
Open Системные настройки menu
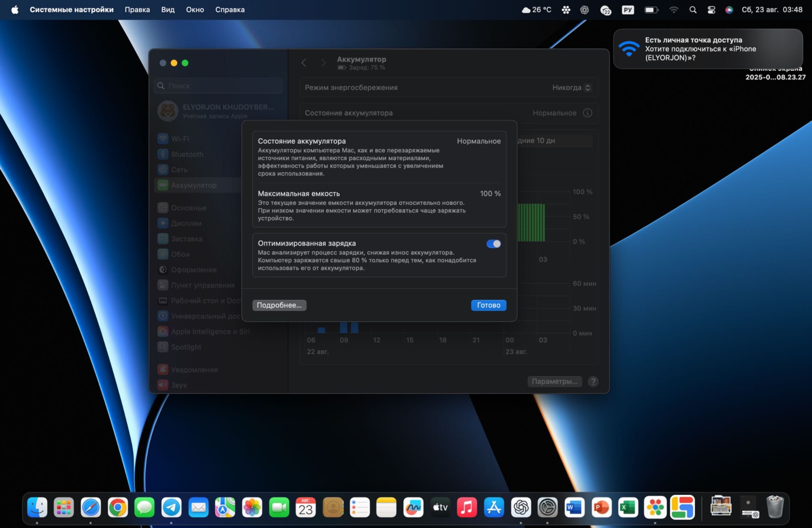71,10
